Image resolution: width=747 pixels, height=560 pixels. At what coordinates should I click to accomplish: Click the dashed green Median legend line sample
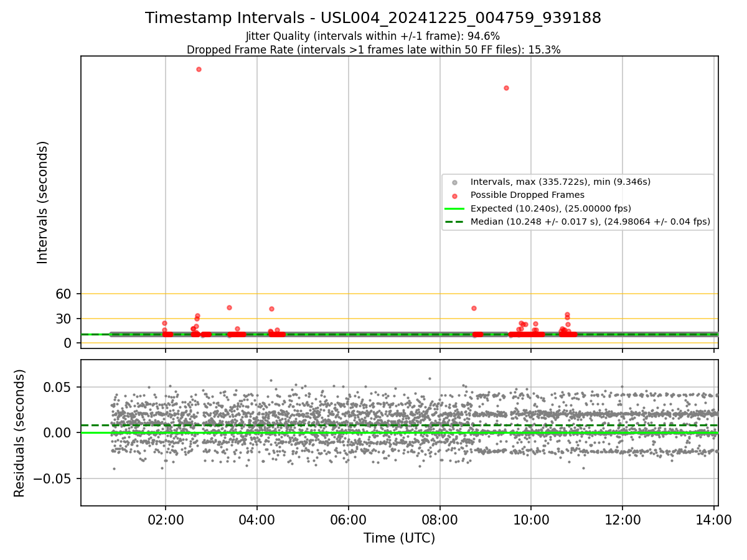(455, 222)
